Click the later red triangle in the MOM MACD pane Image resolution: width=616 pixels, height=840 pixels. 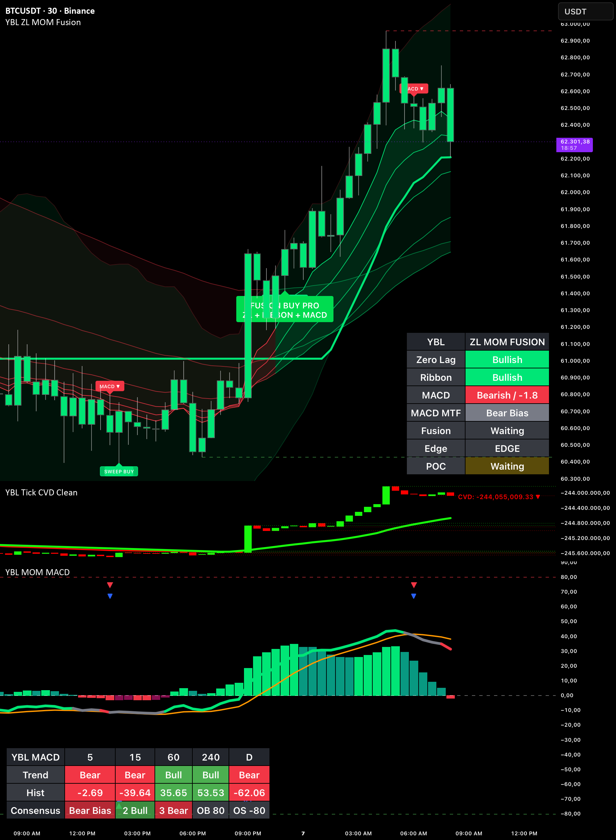pos(414,585)
